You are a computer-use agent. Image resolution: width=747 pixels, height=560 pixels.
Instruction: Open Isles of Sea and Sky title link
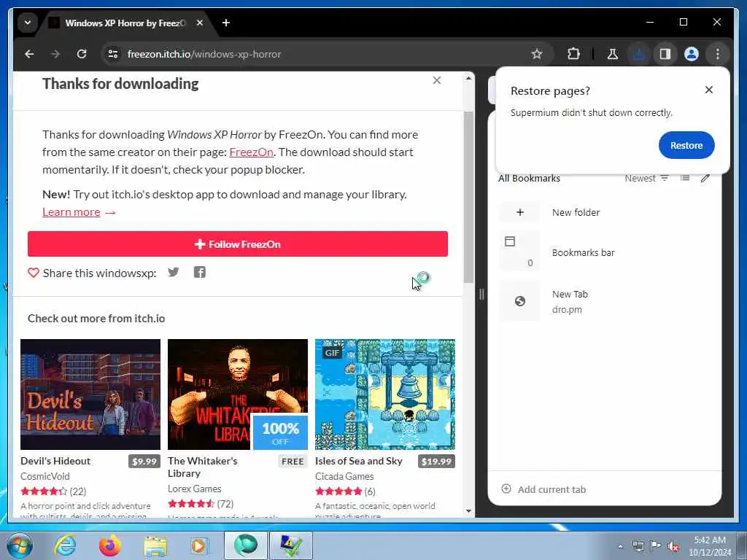359,461
